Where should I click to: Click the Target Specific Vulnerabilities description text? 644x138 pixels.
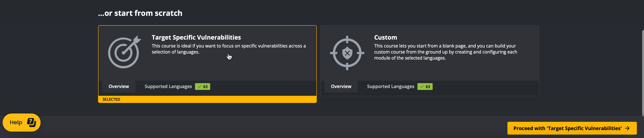[x=228, y=49]
